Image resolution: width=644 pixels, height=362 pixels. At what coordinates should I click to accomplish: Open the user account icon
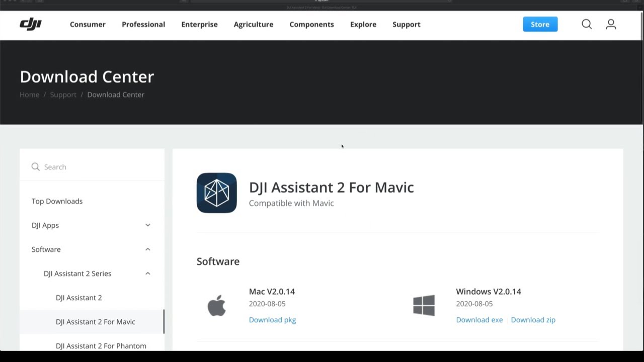coord(611,24)
